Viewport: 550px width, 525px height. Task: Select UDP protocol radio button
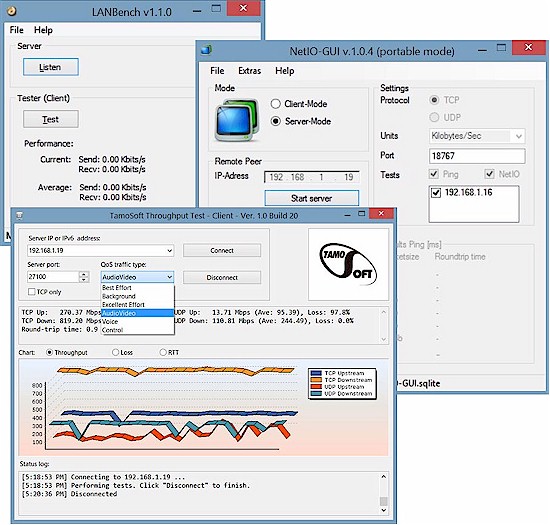coord(434,117)
